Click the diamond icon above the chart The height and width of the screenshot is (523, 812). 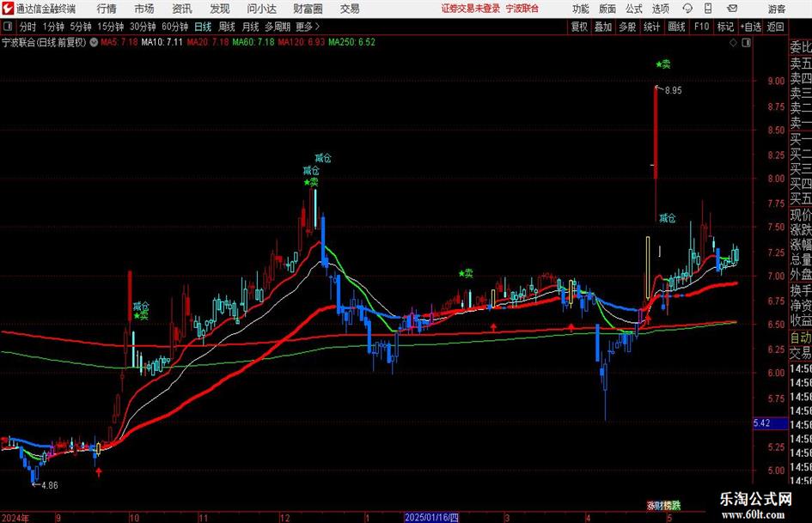[733, 43]
